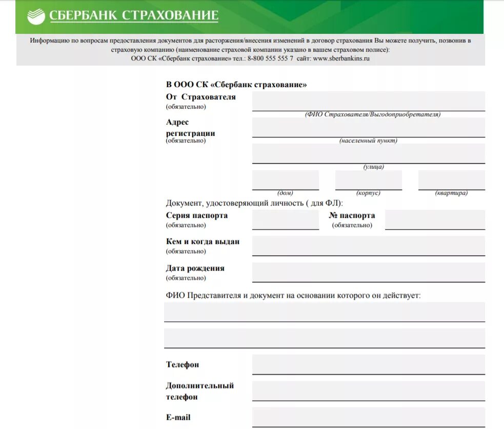This screenshot has width=504, height=429.
Task: Click the E-mail input field
Action: 368,417
